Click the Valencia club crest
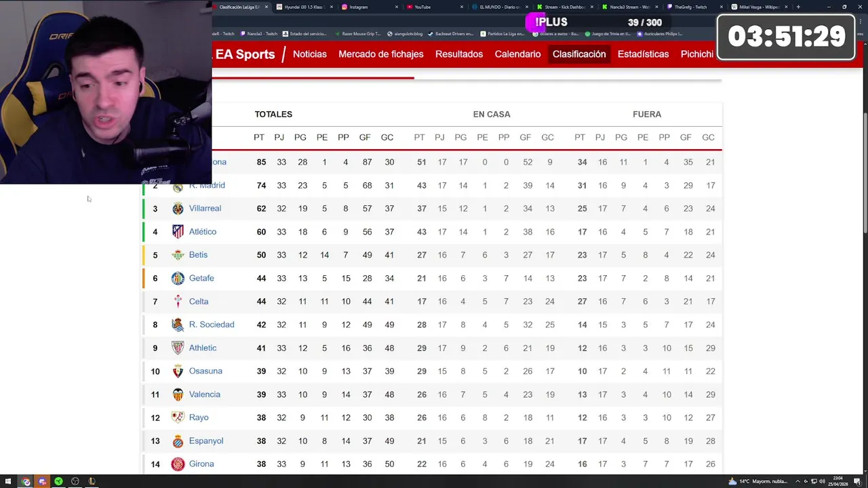 178,394
